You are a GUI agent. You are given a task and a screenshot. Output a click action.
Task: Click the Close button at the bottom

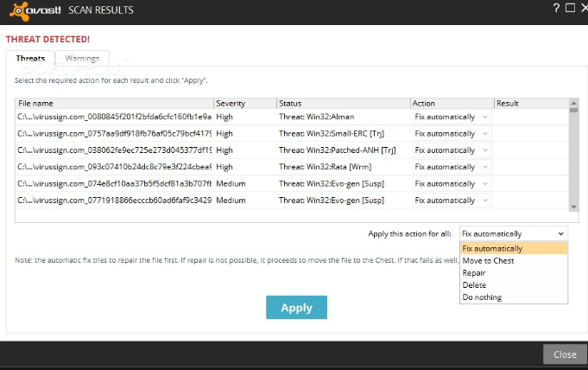click(x=566, y=354)
